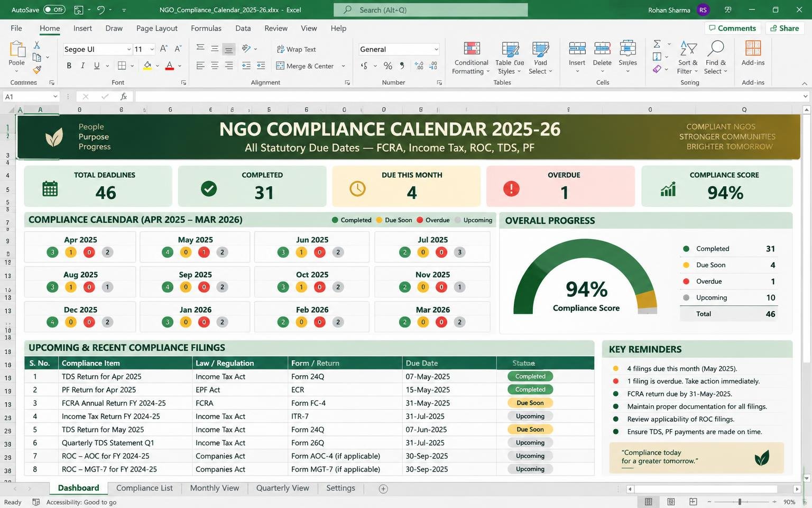
Task: Toggle the AutoSave switch
Action: 54,10
